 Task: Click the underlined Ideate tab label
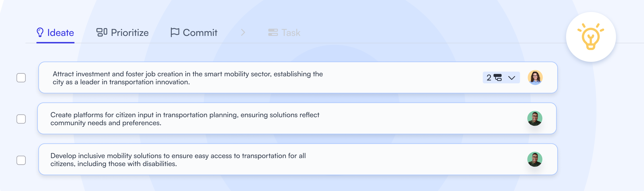[x=61, y=32]
